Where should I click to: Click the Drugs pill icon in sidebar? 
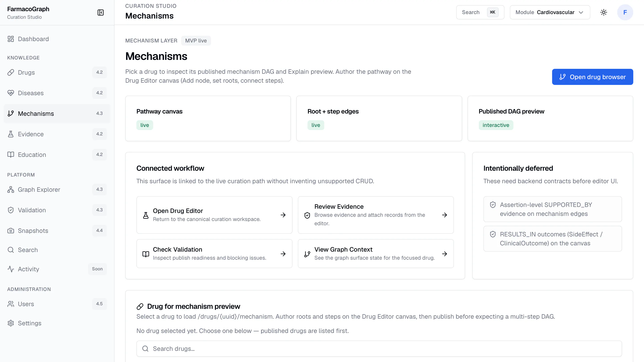[11, 72]
